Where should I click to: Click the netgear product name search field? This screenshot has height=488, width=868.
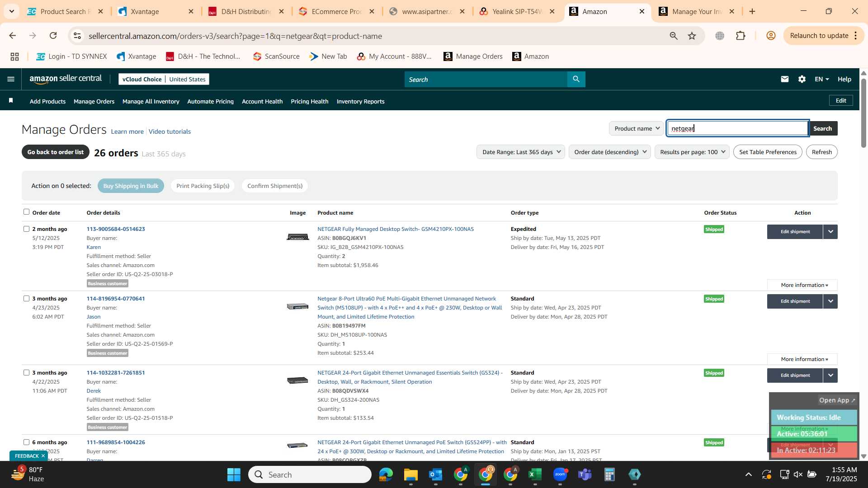point(738,128)
